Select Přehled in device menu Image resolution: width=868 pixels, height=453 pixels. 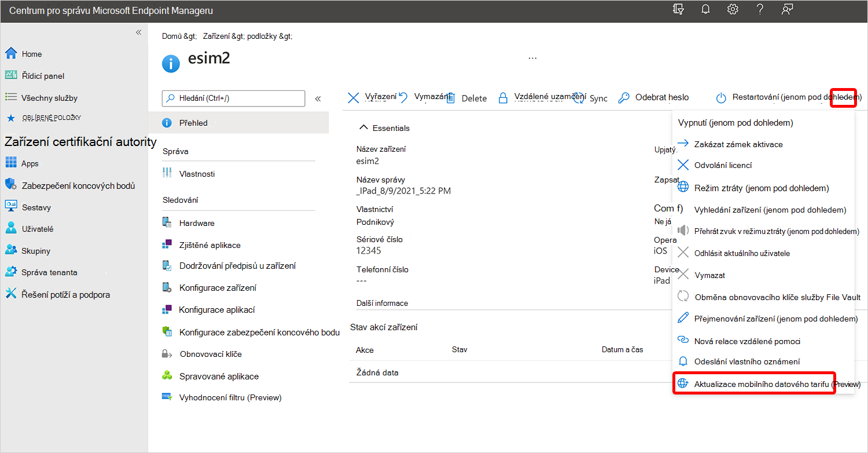pos(238,123)
